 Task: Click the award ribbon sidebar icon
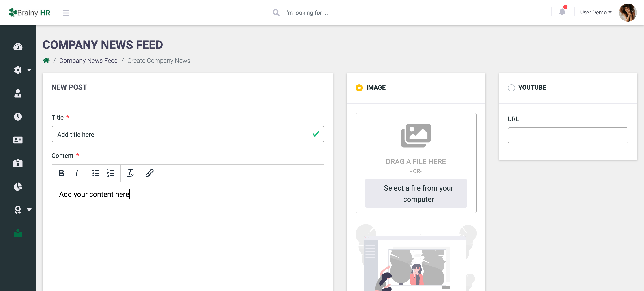(18, 210)
